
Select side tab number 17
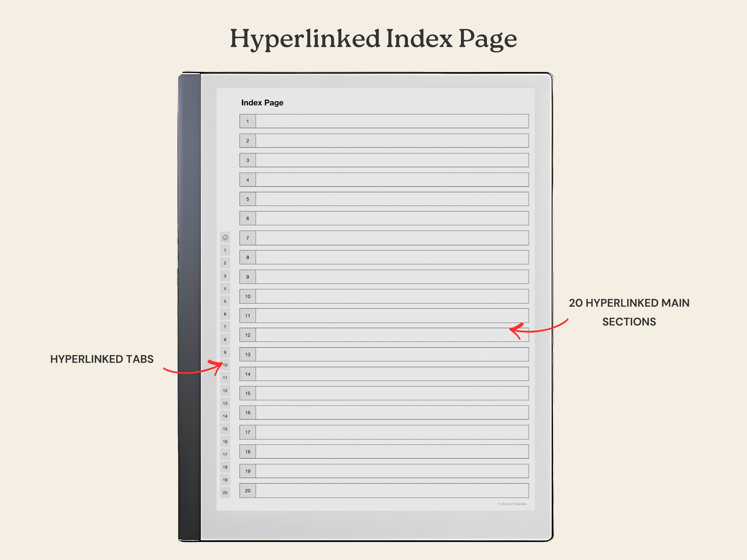[225, 454]
